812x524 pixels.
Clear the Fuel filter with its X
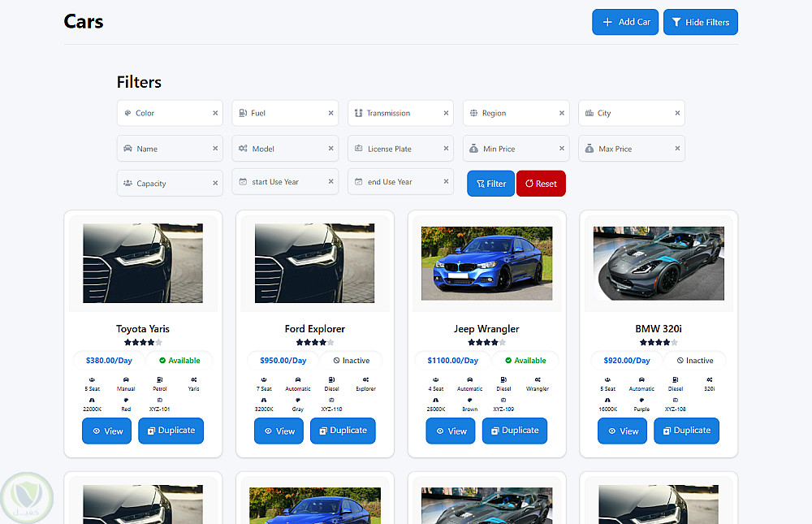point(331,113)
